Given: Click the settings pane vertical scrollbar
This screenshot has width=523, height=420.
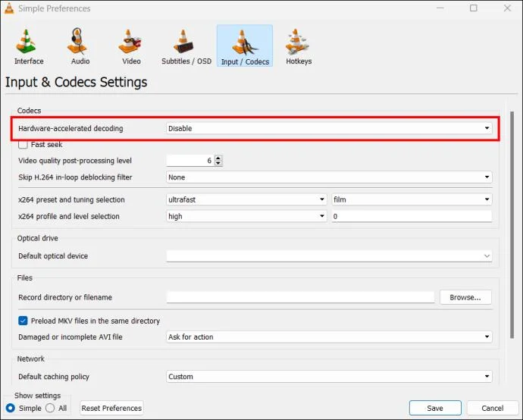Looking at the screenshot, I should pos(512,225).
